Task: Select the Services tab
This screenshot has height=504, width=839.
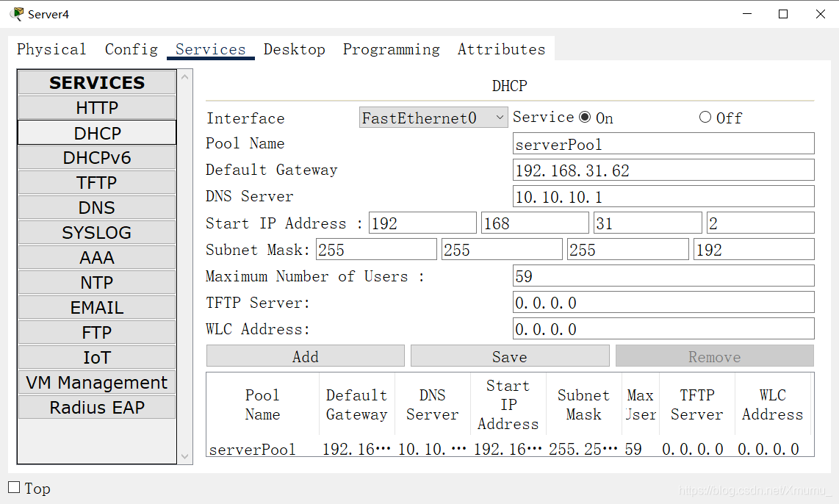Action: [210, 49]
